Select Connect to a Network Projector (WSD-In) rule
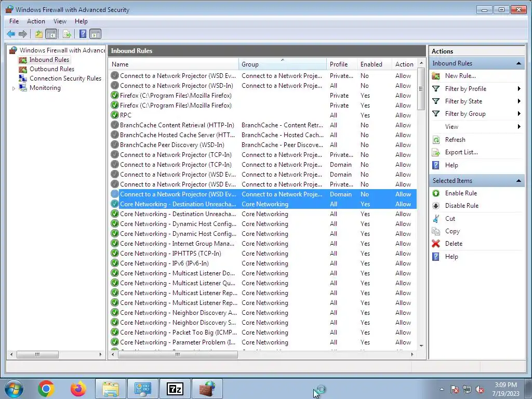Screen dimensions: 532x399 click(263, 86)
